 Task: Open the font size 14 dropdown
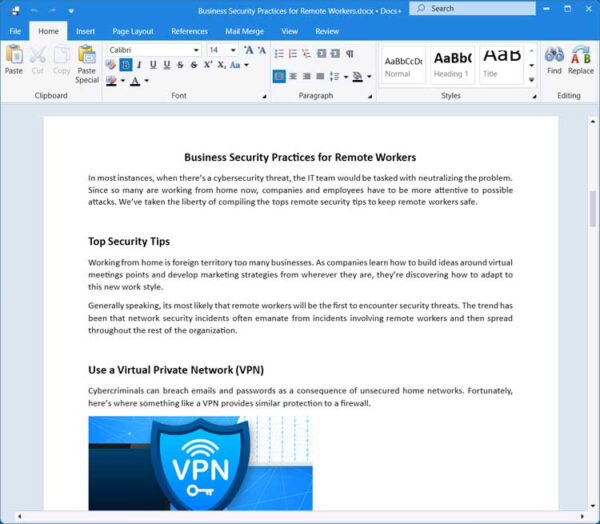click(233, 50)
